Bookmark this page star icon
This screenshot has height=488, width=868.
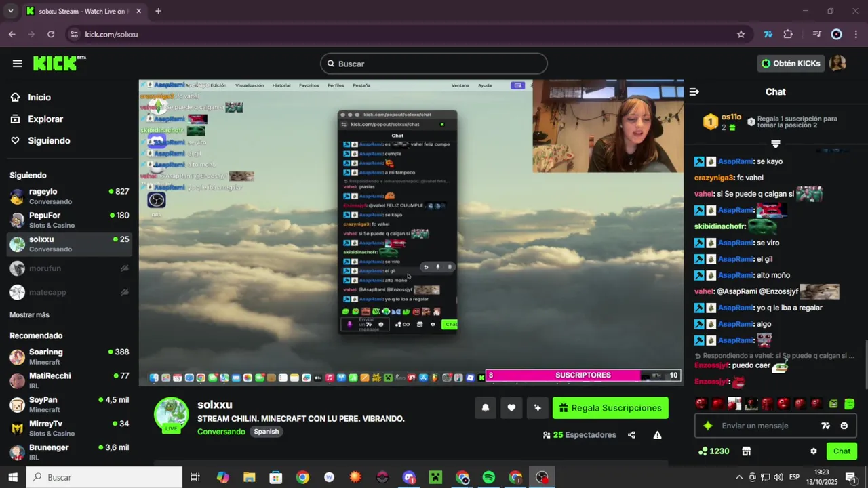tap(741, 34)
